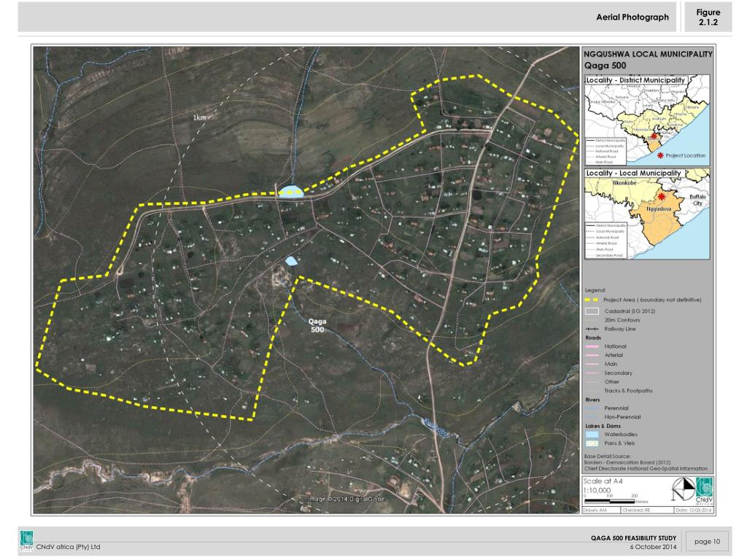Image resolution: width=747 pixels, height=560 pixels.
Task: Click the Pans & Vleis patterned swatch
Action: [x=592, y=443]
